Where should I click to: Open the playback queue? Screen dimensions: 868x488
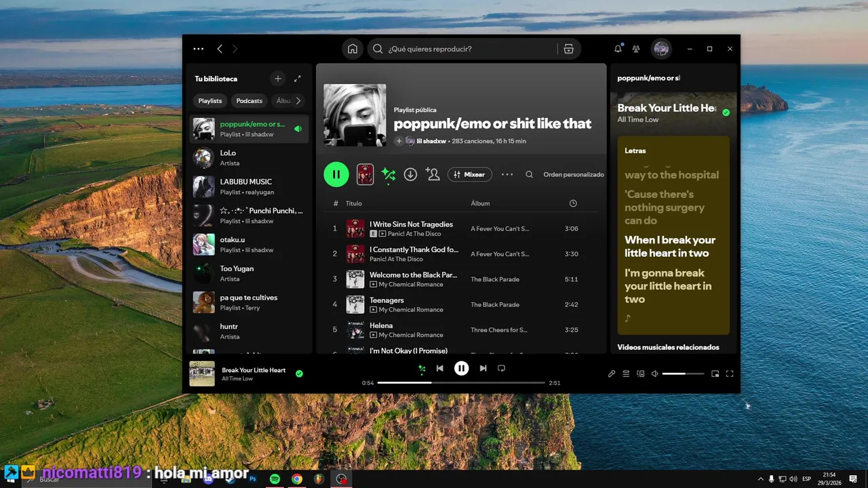(x=626, y=373)
